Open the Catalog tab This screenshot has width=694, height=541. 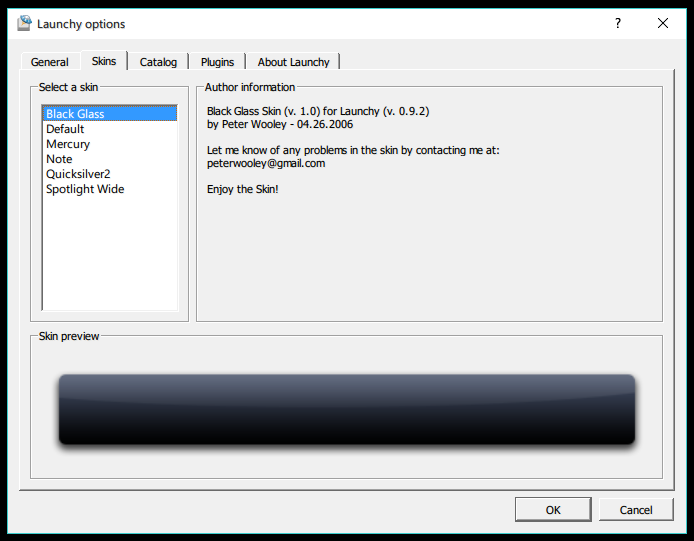click(x=158, y=62)
